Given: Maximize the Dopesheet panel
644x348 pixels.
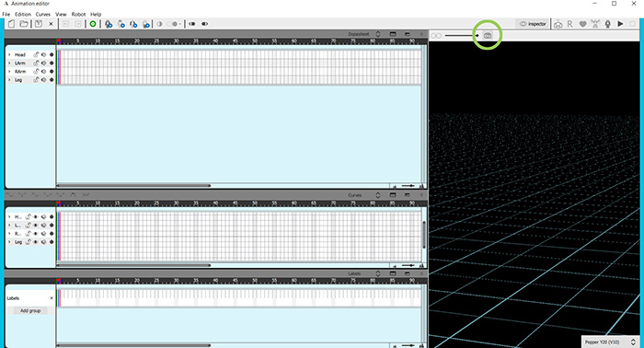Looking at the screenshot, I should 393,34.
